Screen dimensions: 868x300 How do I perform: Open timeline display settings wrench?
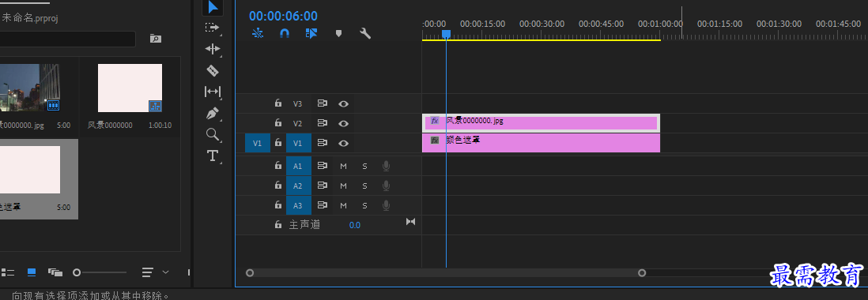365,33
